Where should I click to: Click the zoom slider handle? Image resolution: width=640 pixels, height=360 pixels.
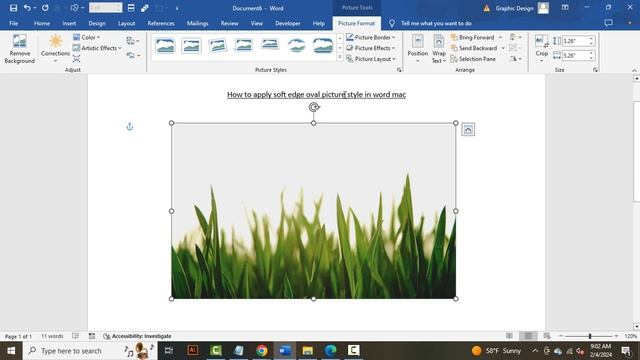coord(590,336)
